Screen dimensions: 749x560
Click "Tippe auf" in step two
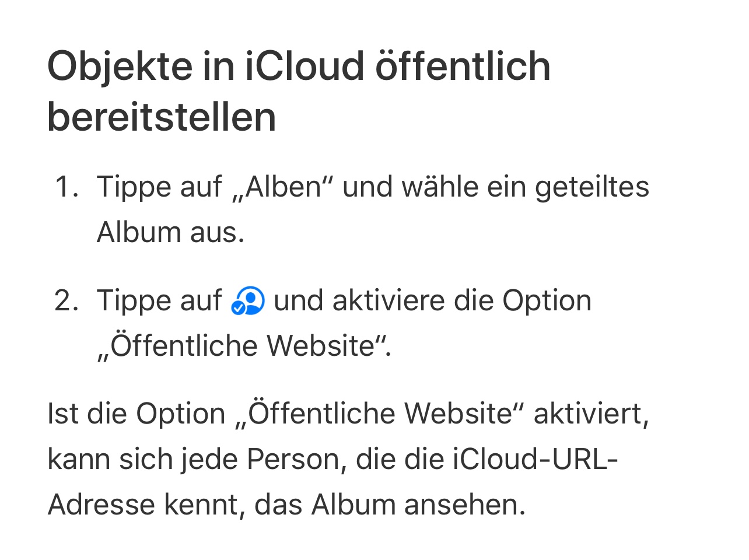tap(159, 301)
